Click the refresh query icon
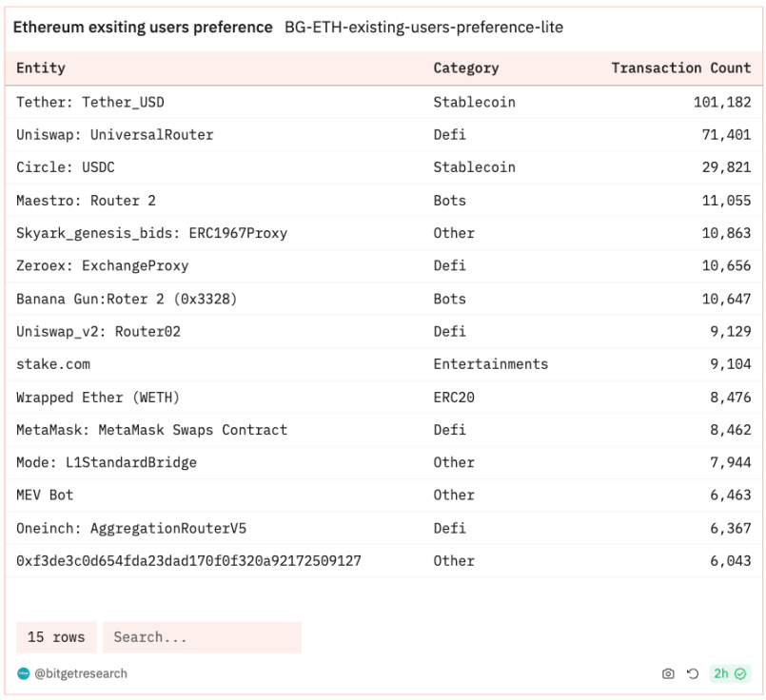The image size is (766, 700). pyautogui.click(x=693, y=673)
